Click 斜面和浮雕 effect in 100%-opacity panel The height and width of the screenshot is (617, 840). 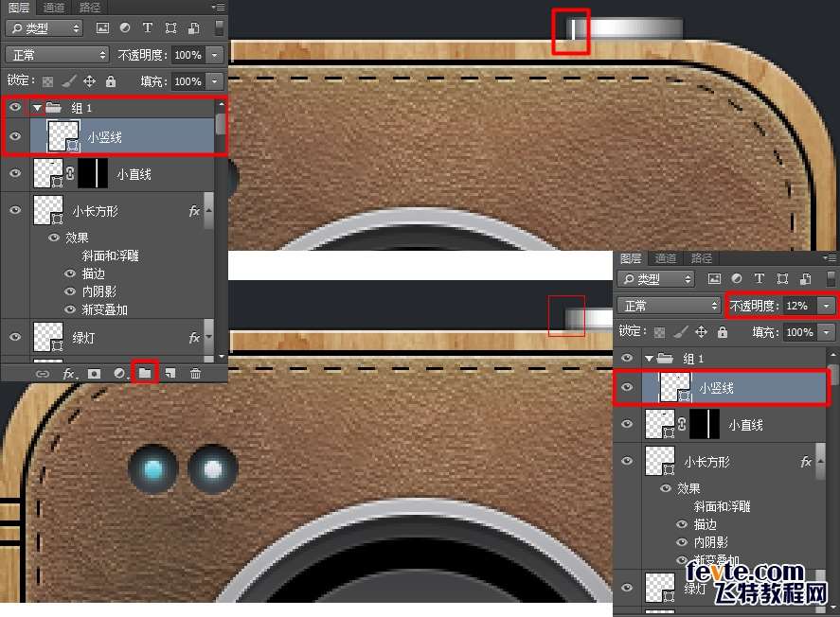click(x=111, y=256)
